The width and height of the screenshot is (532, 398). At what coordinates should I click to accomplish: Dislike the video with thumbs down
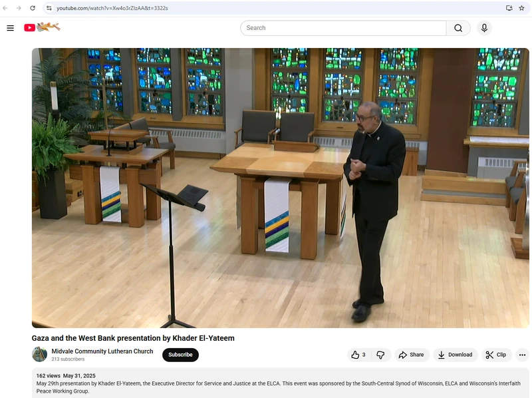pyautogui.click(x=380, y=355)
